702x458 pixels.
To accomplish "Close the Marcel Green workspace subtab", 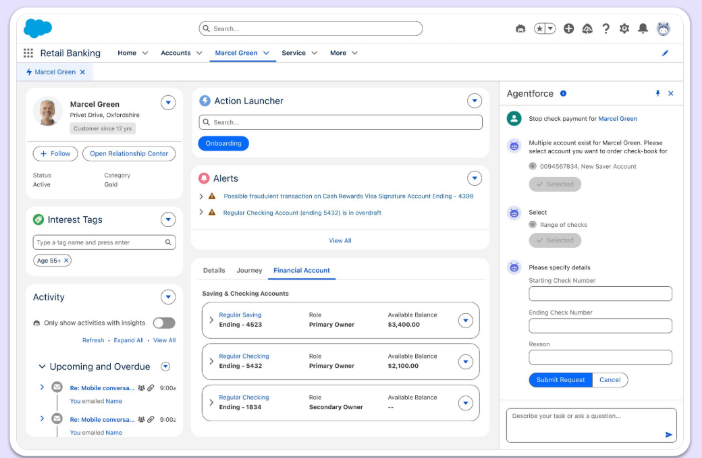I will (82, 72).
